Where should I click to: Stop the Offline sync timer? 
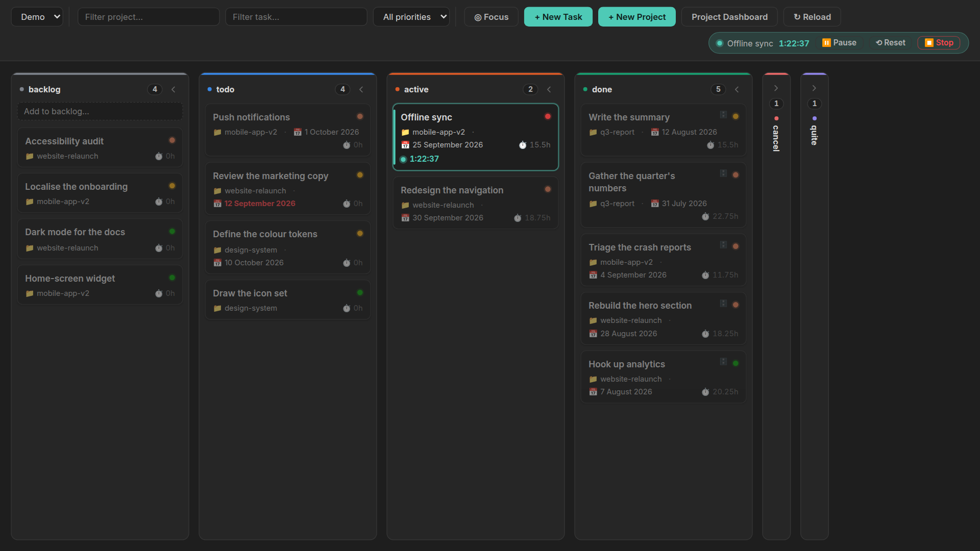939,43
